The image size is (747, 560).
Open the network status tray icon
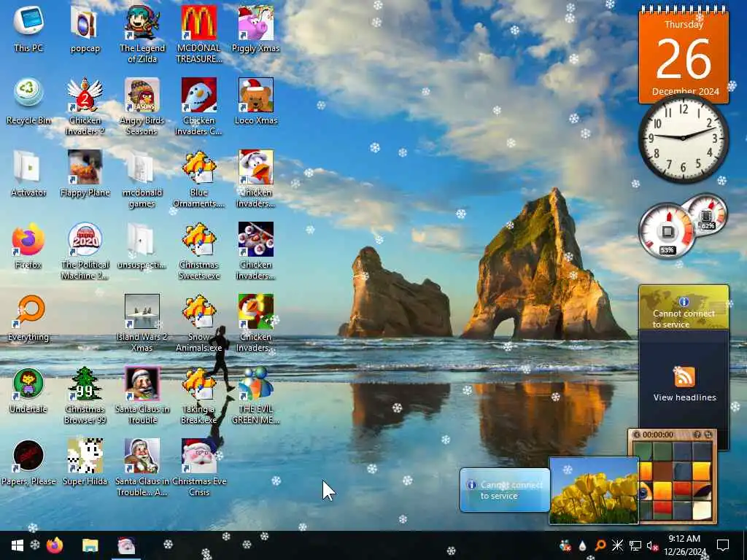635,545
